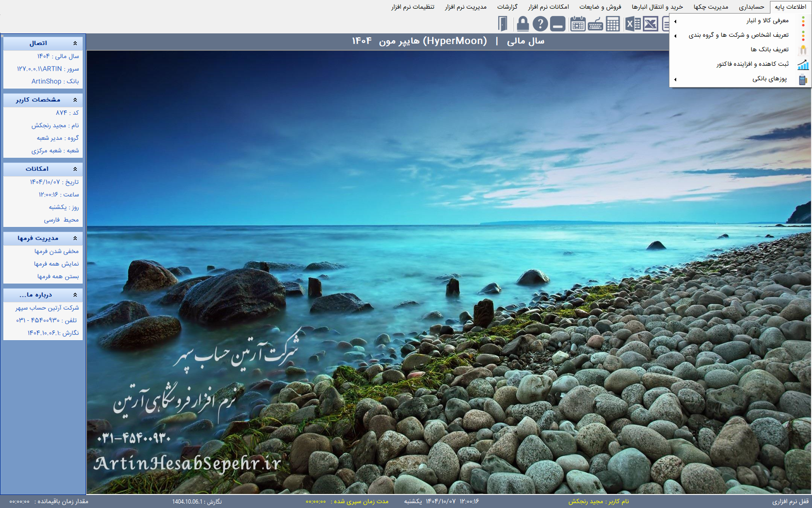Click the calendar toolbar icon

[578, 24]
